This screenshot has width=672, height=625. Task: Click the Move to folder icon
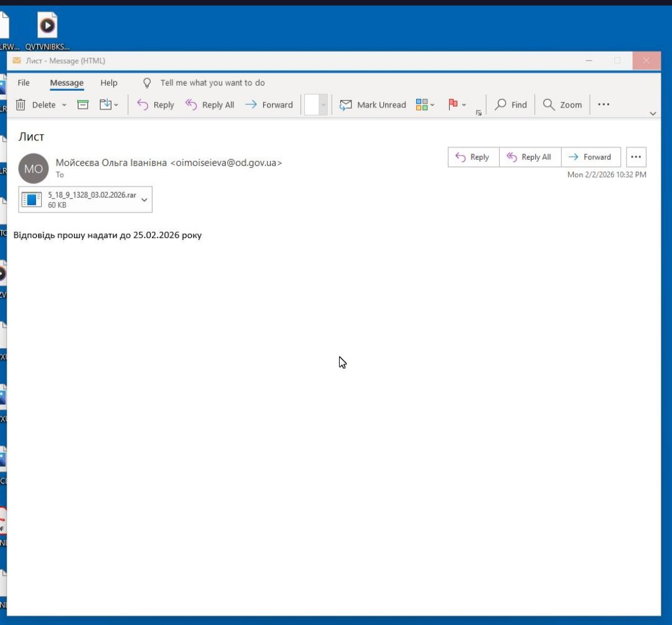pos(105,104)
